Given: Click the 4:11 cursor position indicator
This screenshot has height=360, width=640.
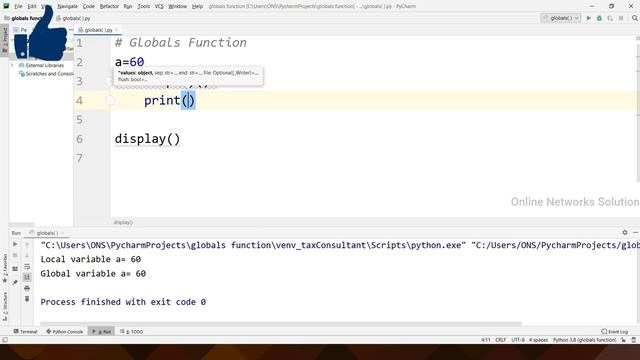Looking at the screenshot, I should (486, 340).
